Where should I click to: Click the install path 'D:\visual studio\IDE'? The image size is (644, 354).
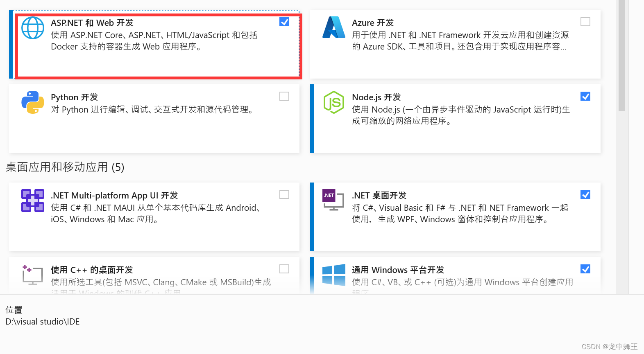[x=43, y=322]
